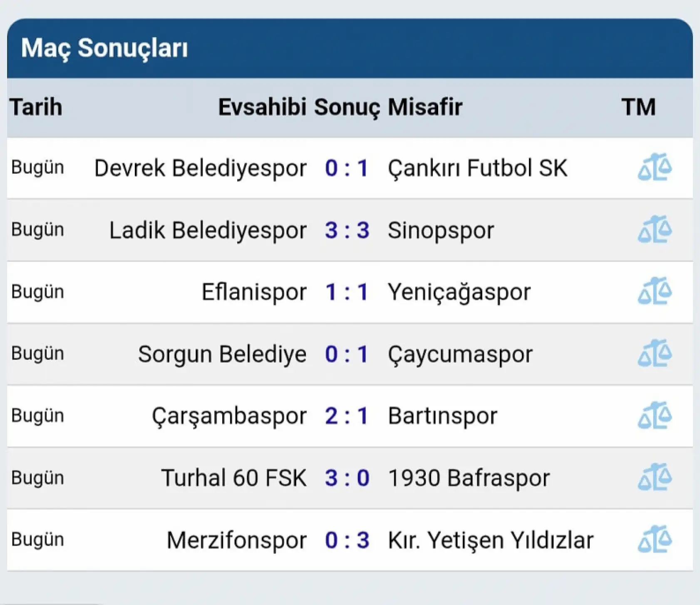Select the scales icon beside Çaycumaspor result
This screenshot has width=700, height=605.
pos(655,354)
